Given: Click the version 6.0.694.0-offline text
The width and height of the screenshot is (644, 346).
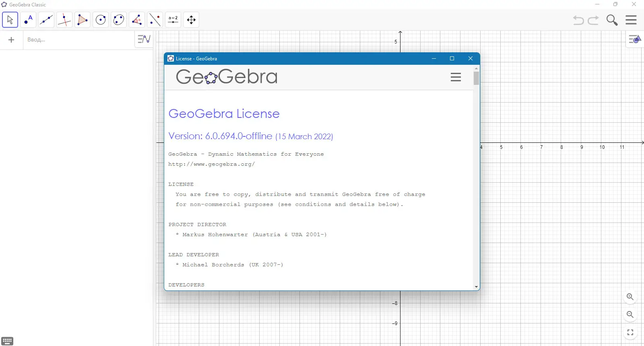Looking at the screenshot, I should click(x=220, y=136).
